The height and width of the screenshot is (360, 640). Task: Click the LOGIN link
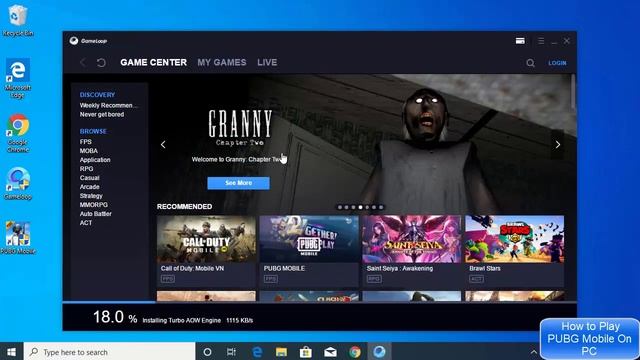point(557,63)
